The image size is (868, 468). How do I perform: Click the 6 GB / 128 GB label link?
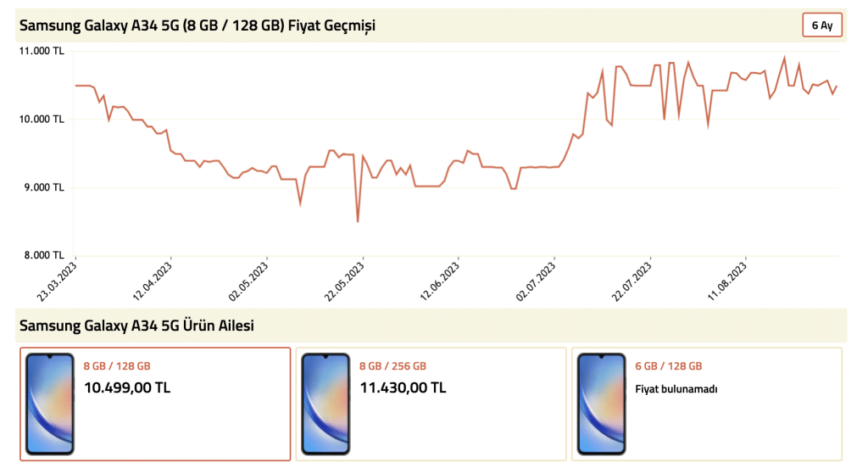[668, 366]
